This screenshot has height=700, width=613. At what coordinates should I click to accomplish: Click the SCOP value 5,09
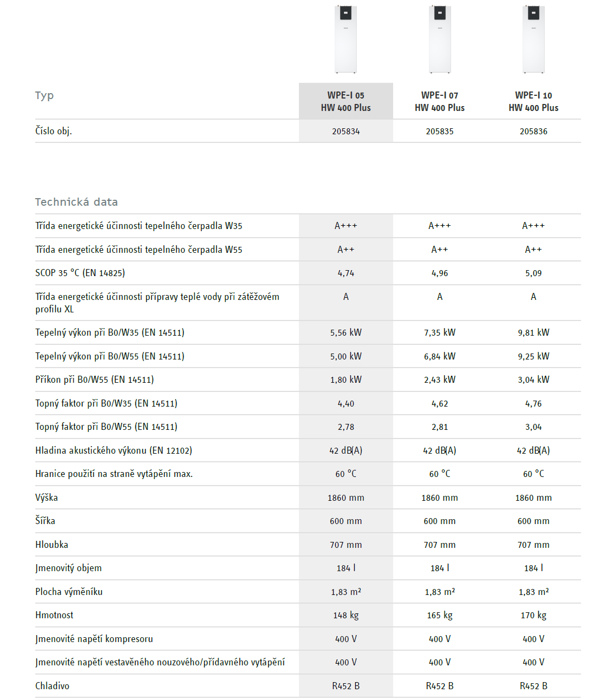click(533, 273)
